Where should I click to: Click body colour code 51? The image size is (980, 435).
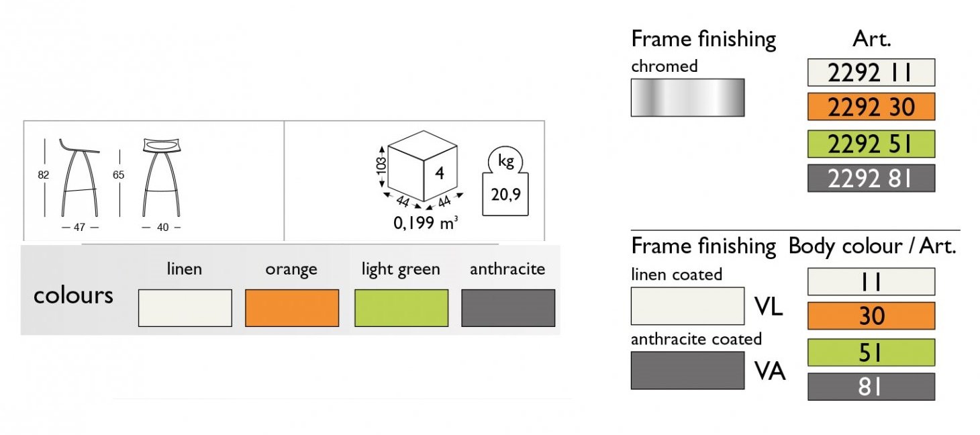point(870,352)
